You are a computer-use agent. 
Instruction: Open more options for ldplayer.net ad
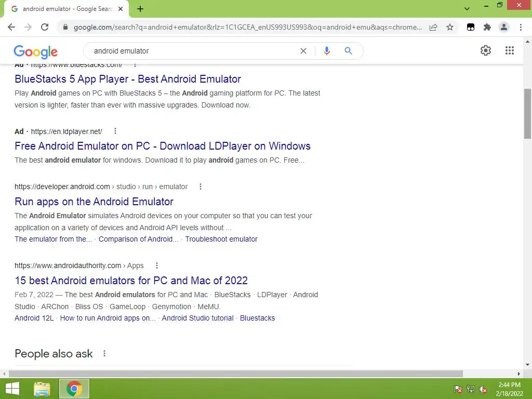115,131
